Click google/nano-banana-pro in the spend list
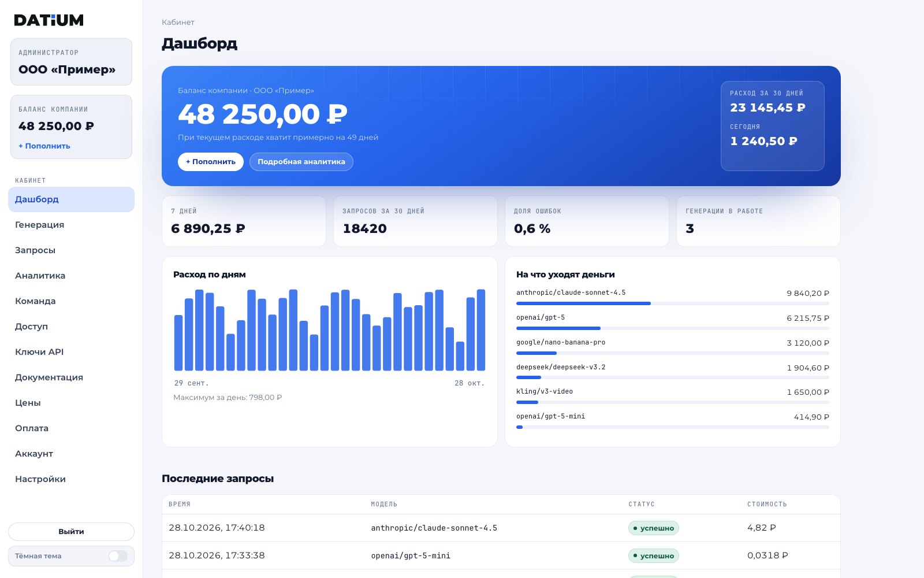 [x=561, y=342]
